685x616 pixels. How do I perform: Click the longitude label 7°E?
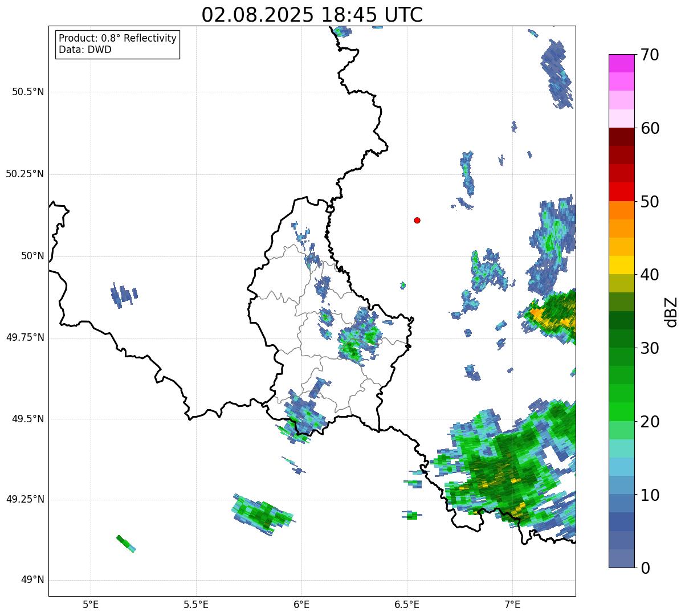tap(512, 604)
